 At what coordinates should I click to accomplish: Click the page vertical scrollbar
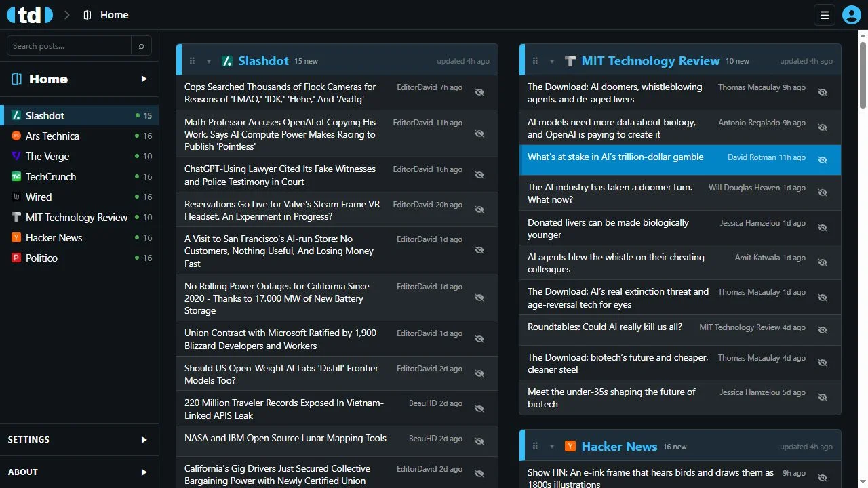863,75
